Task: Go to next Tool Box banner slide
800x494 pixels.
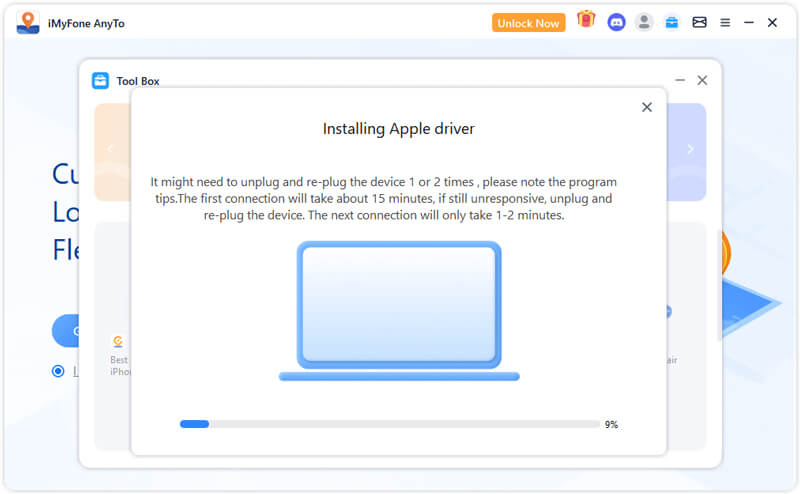Action: [x=690, y=149]
